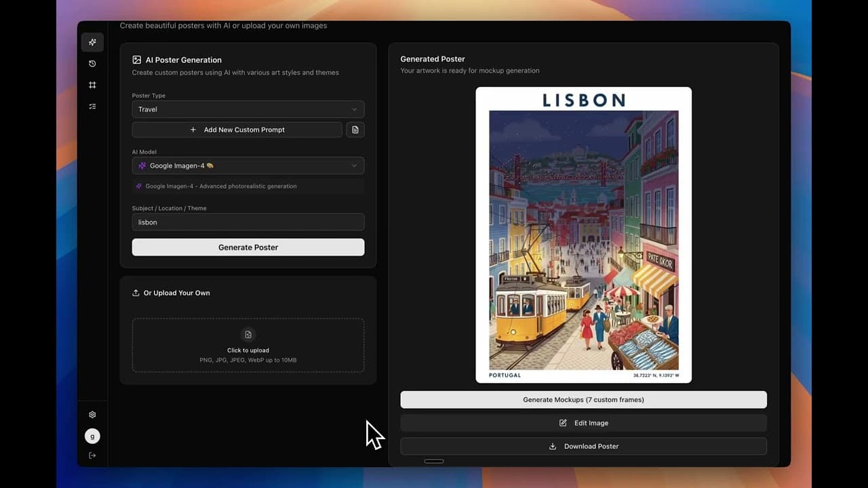Expand the Poster Type dropdown showing Travel

coord(248,109)
